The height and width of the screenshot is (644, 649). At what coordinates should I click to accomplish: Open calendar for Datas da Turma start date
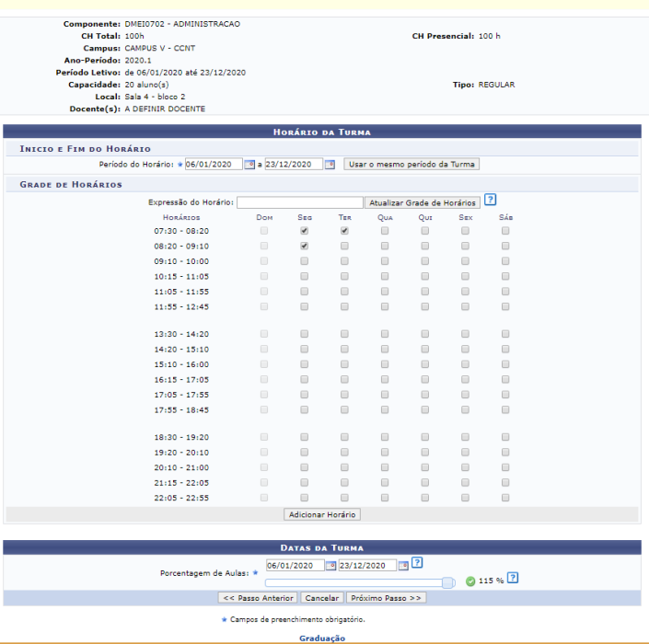click(x=330, y=565)
